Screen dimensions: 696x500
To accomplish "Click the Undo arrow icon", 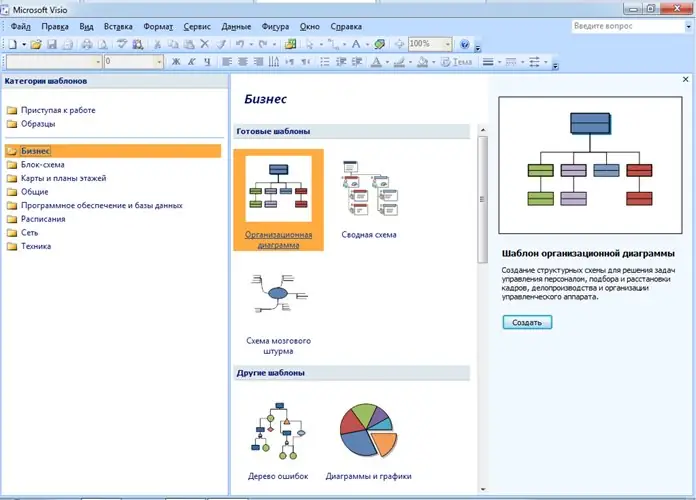I will tap(240, 44).
